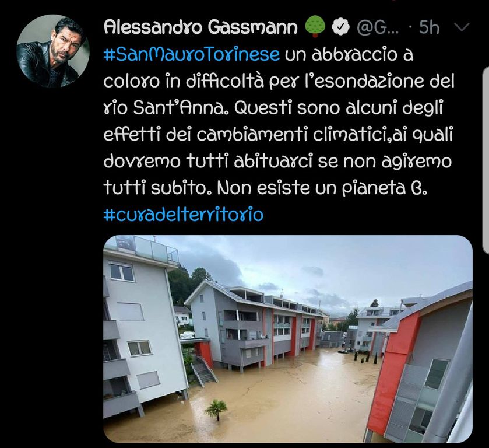View the flooded courtyard photo
This screenshot has height=448, width=489.
288,339
